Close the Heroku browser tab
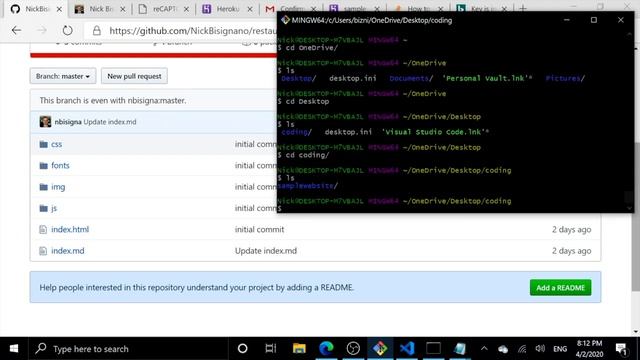640x360 pixels. 250,9
